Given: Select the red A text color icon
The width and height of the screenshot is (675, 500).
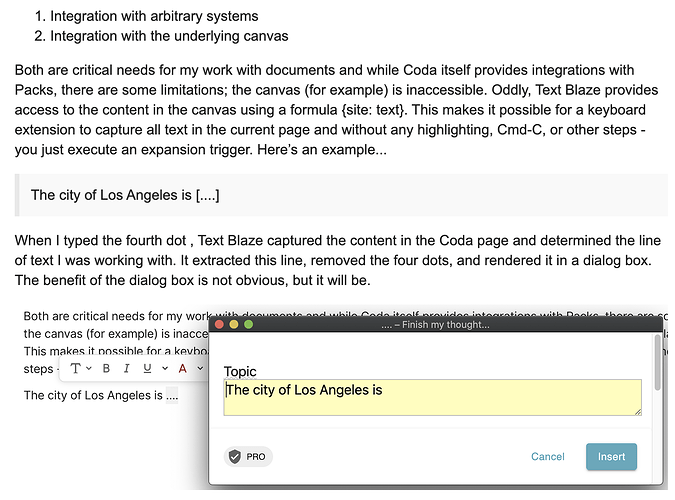Looking at the screenshot, I should pos(183,369).
